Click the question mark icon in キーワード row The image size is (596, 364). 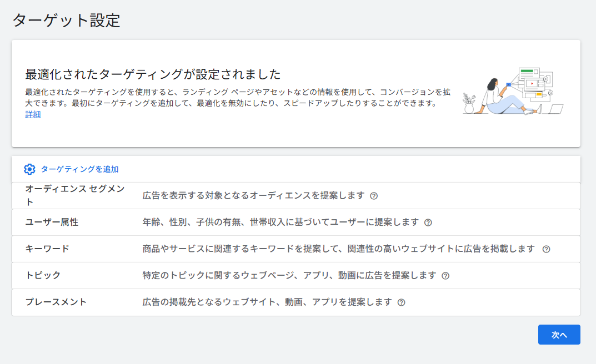[x=546, y=249]
